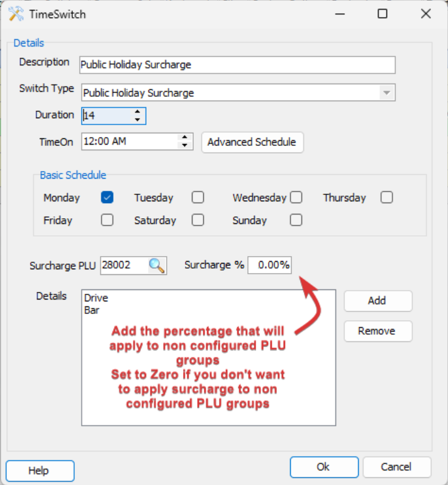
Task: Increase TimeOn with the up arrow
Action: [x=185, y=137]
